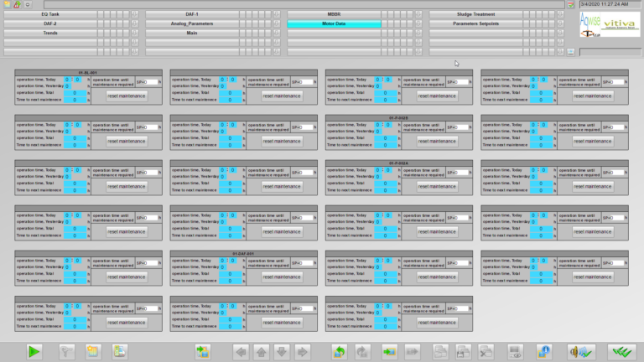Open Parameters Setpoints page

click(x=475, y=23)
